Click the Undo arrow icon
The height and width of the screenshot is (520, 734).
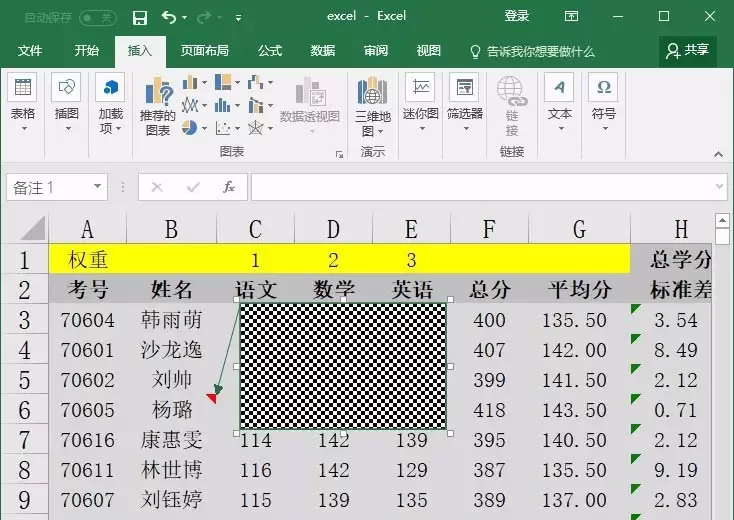coord(169,17)
